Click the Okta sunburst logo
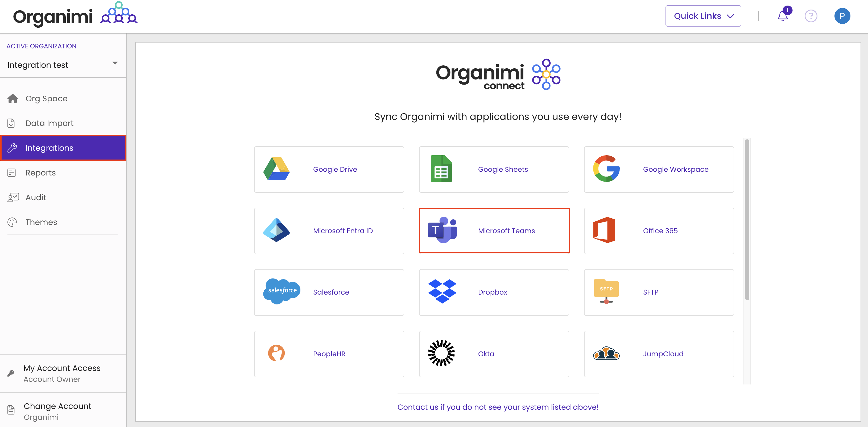This screenshot has width=868, height=427. [441, 353]
